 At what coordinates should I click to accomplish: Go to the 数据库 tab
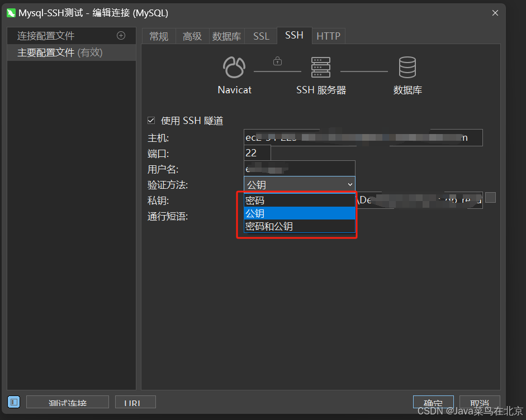coord(227,36)
